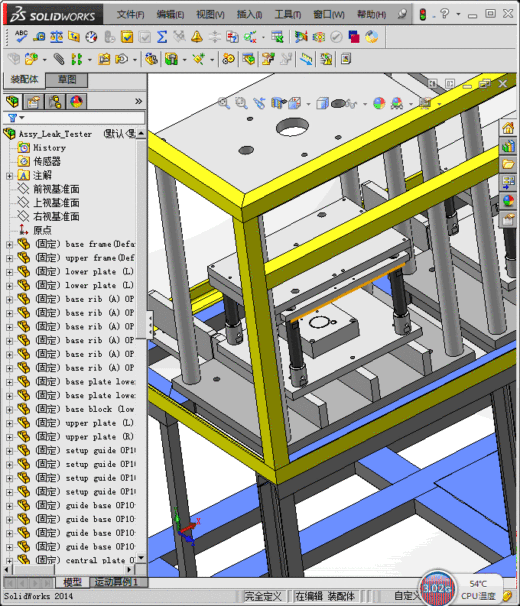Show more manager tabs chevron

pos(138,101)
